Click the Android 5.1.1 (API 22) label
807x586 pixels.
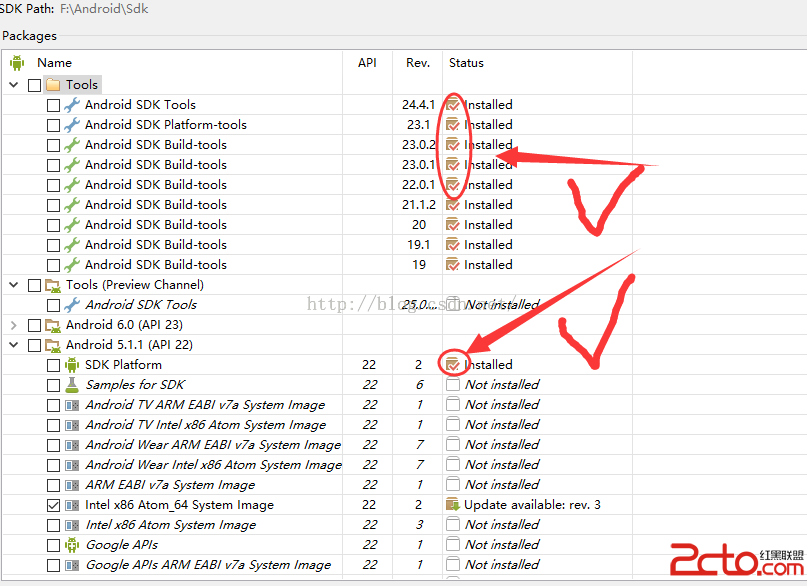click(129, 345)
